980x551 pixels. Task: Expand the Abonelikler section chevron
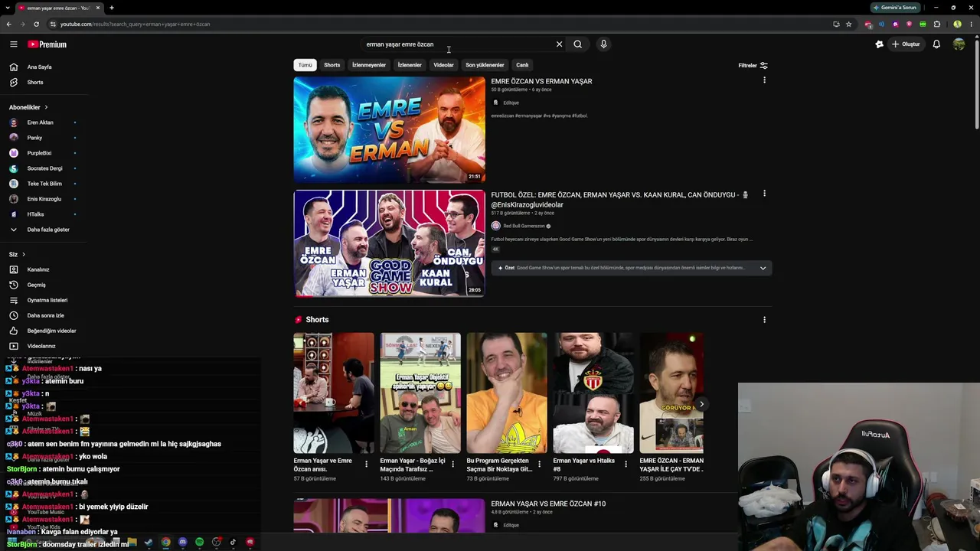[46, 107]
